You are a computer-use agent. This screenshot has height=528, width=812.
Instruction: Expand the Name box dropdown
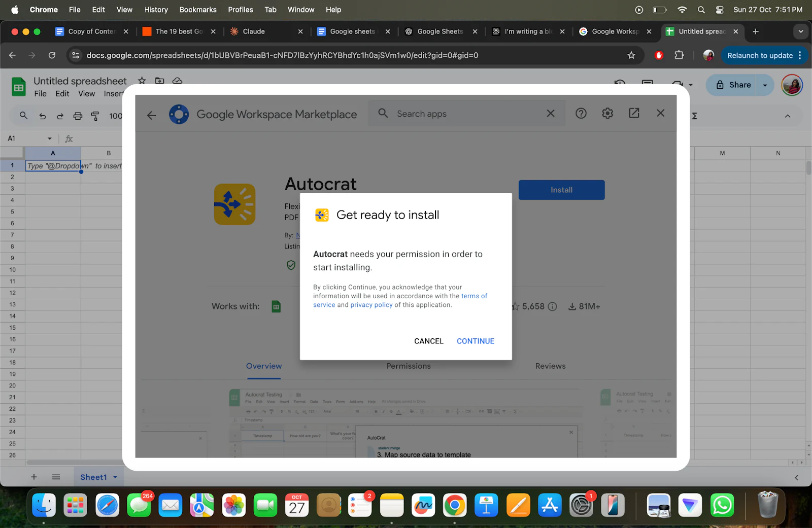click(50, 138)
